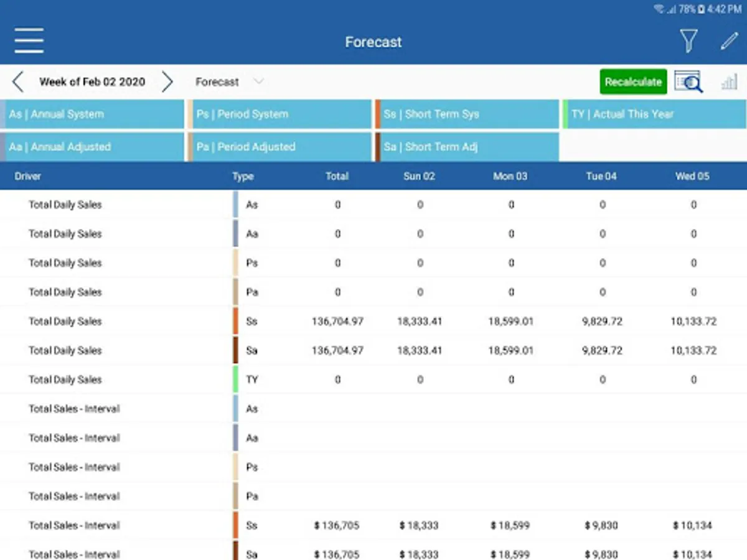Click Sa color swatch for Total Daily Sales
This screenshot has width=747, height=560.
click(x=236, y=351)
